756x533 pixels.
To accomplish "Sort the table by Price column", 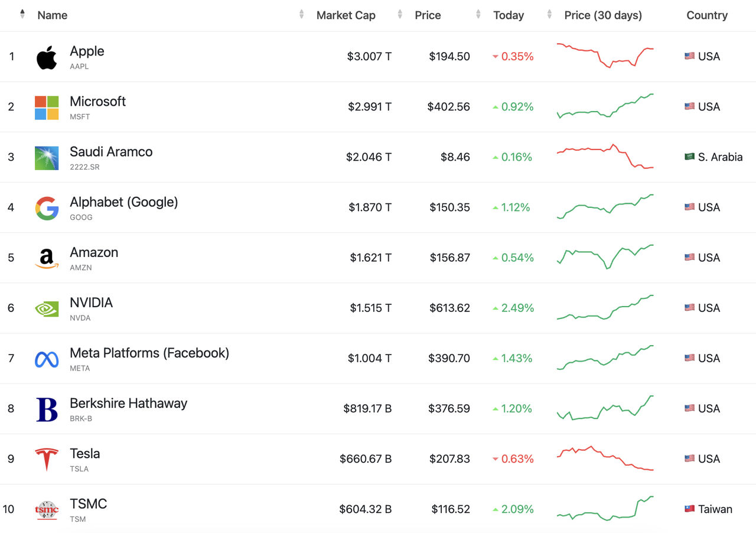I will point(428,15).
